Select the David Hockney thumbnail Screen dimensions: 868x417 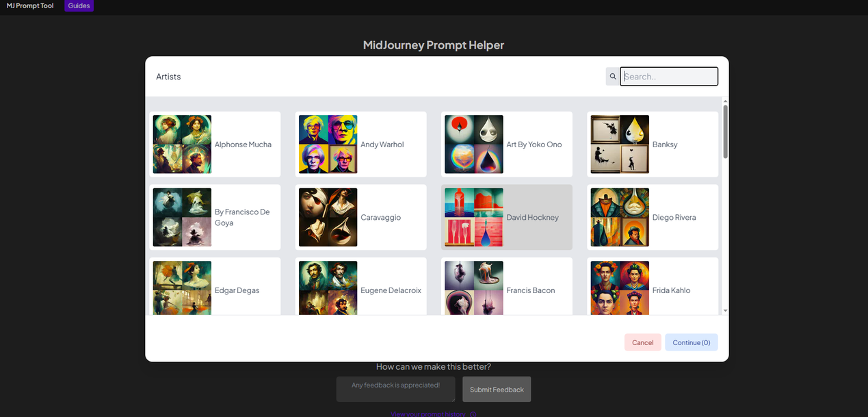[x=474, y=217]
